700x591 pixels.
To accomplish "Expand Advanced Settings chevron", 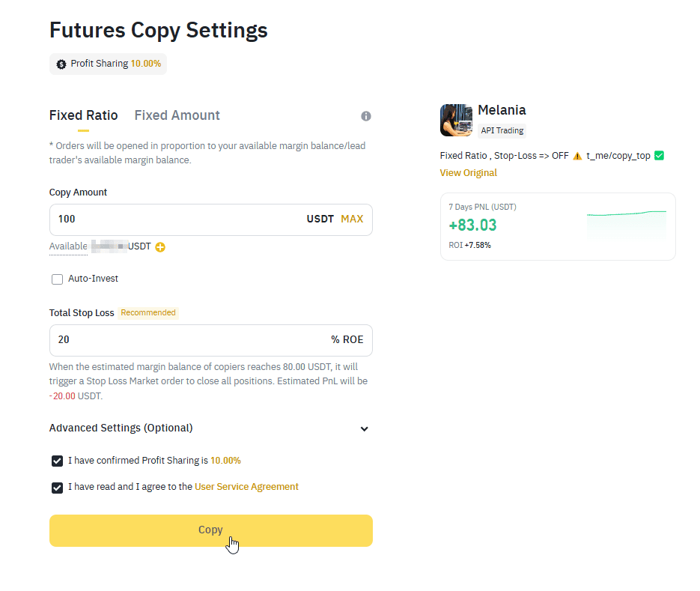I will click(x=365, y=429).
